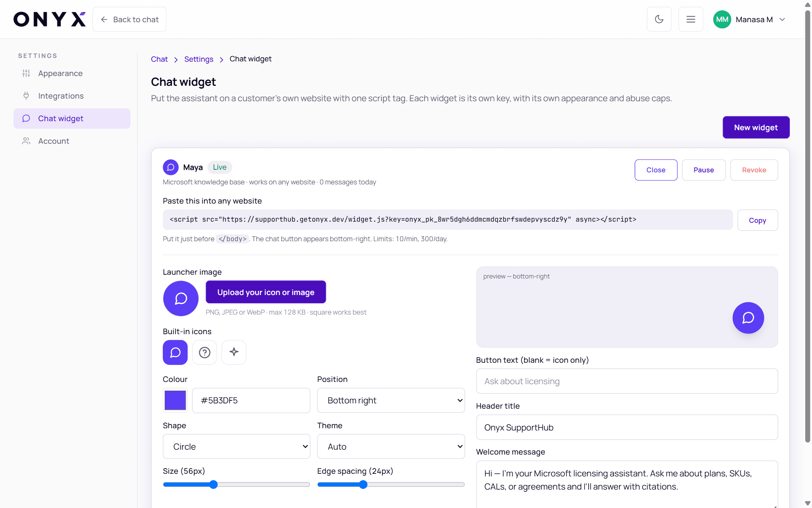Click the Chat breadcrumb link
This screenshot has width=812, height=508.
click(159, 59)
